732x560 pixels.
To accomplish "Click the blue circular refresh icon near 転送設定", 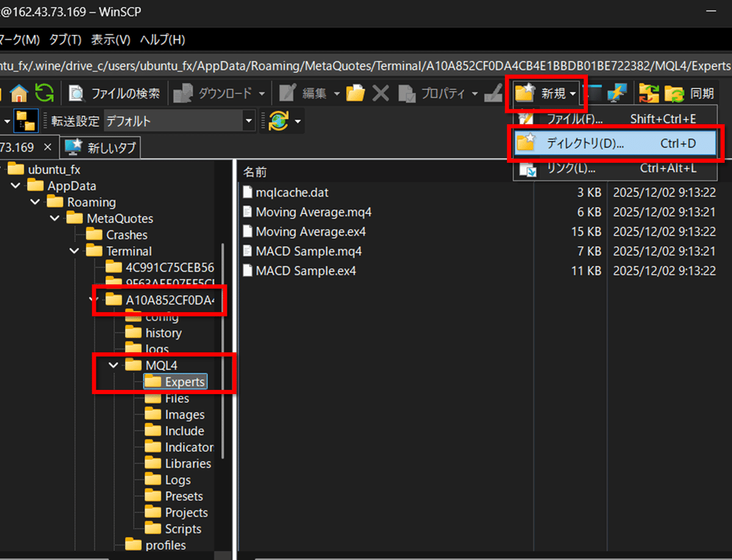I will pos(279,120).
